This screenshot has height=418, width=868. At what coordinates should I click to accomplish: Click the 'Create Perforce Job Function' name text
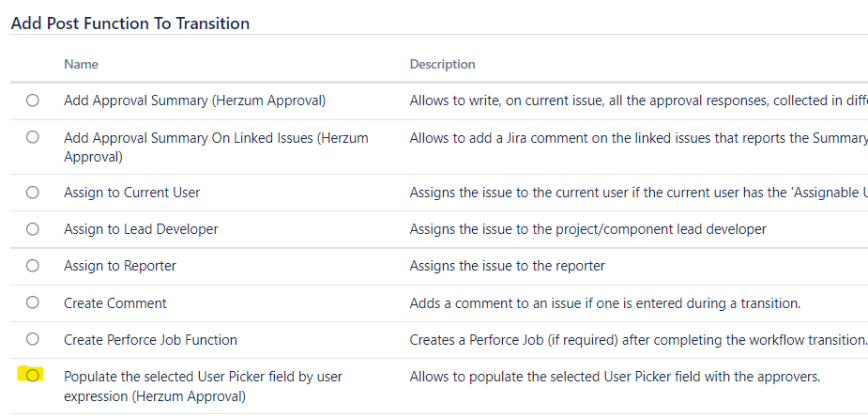point(150,340)
